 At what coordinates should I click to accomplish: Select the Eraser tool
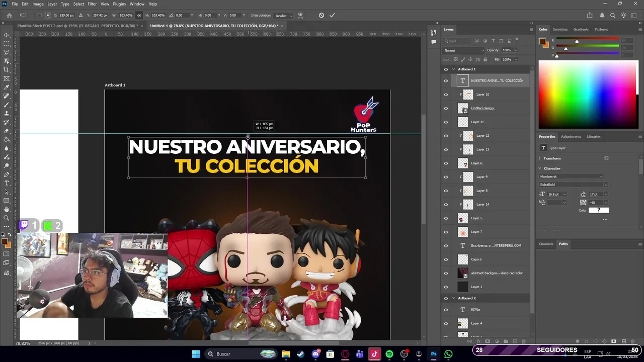(7, 131)
